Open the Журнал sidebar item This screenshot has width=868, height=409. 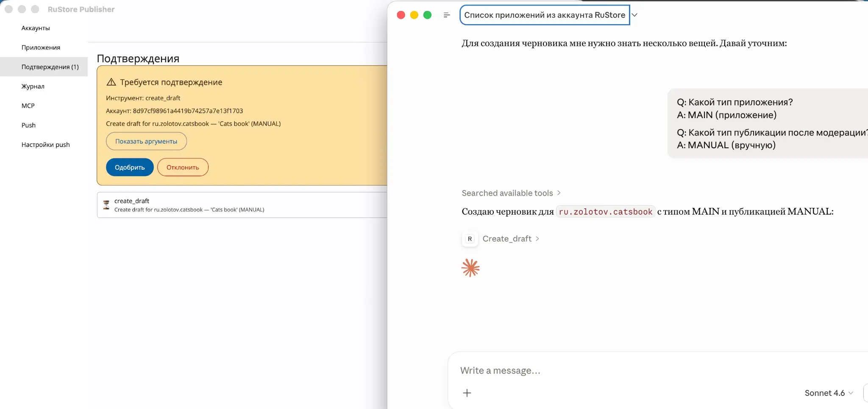coord(33,86)
